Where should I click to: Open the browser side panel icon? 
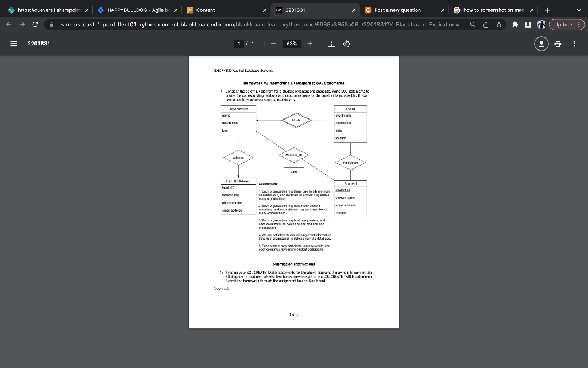(528, 25)
